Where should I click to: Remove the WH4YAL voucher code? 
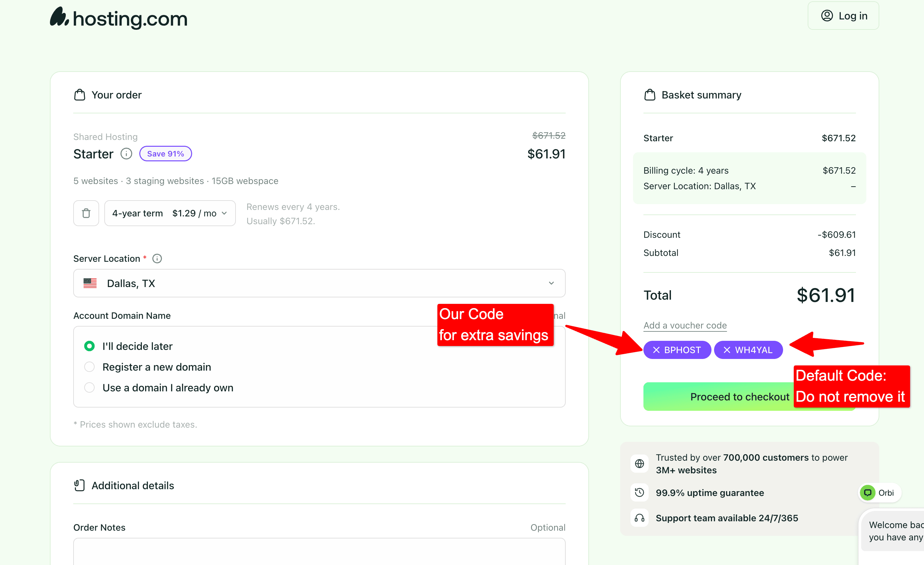(727, 350)
